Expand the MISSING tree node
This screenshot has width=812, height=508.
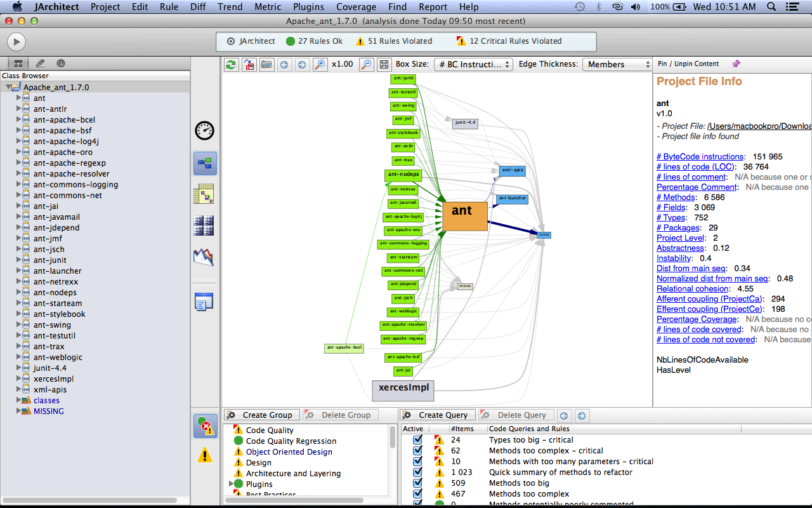[x=18, y=411]
